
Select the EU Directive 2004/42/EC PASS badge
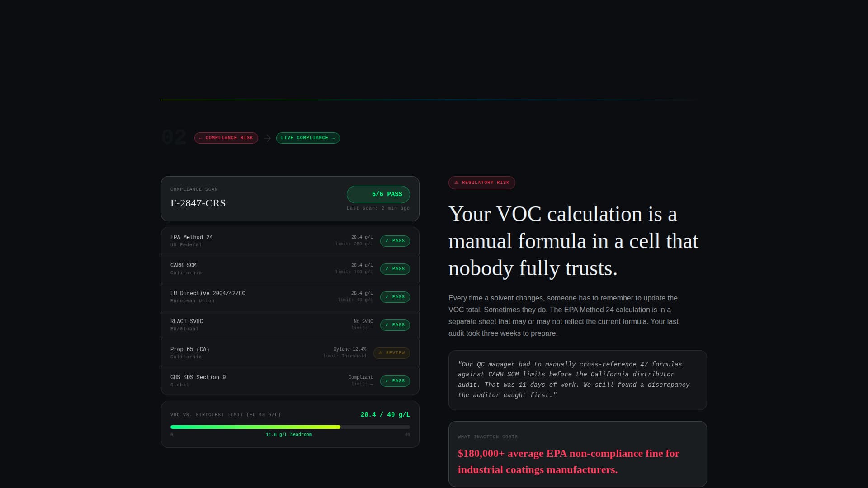pyautogui.click(x=395, y=297)
